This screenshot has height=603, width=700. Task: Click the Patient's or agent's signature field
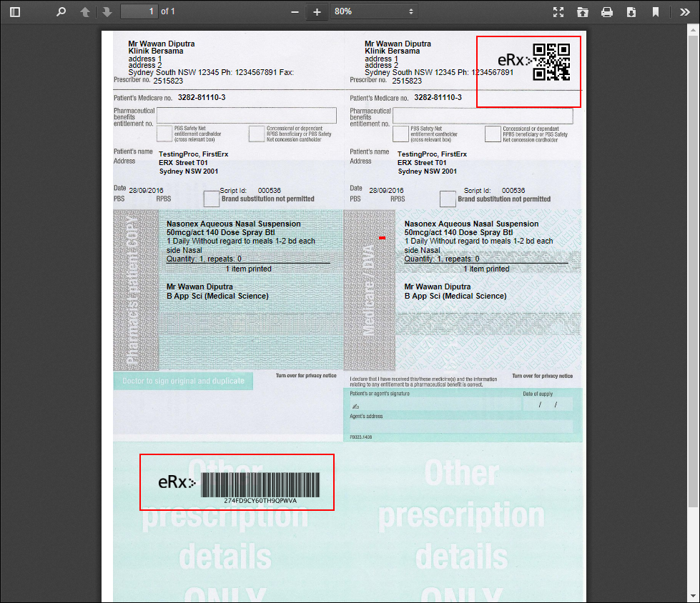[435, 404]
